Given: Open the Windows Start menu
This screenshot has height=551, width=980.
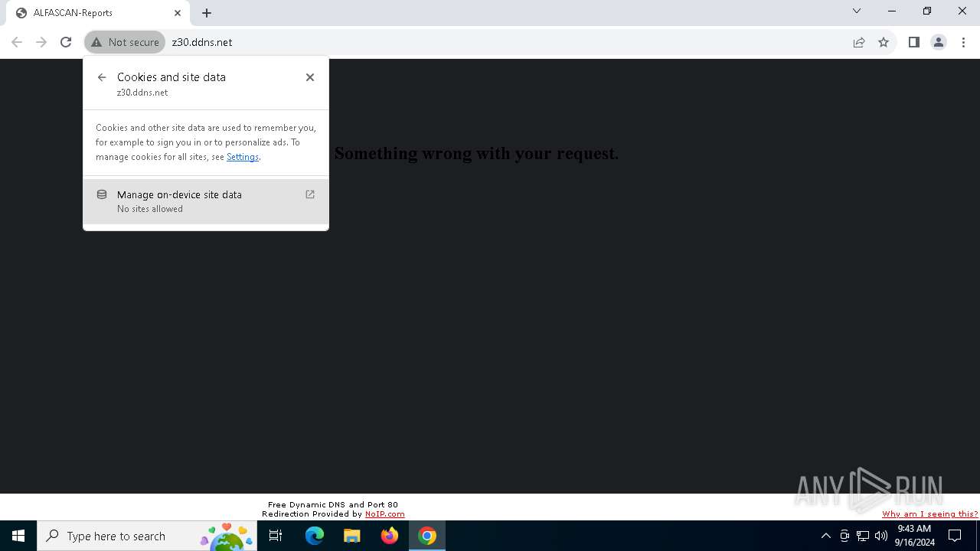Looking at the screenshot, I should 18,536.
